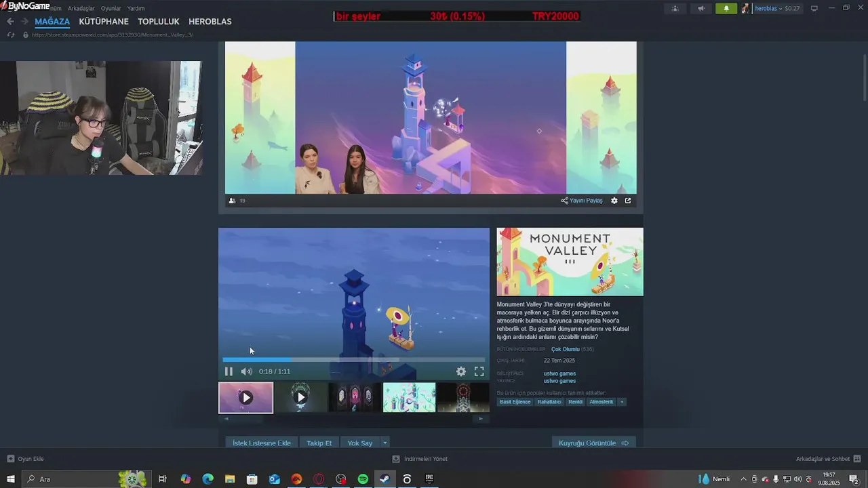Select the teal garden screenshot thumbnail
The image size is (868, 488).
(x=409, y=397)
